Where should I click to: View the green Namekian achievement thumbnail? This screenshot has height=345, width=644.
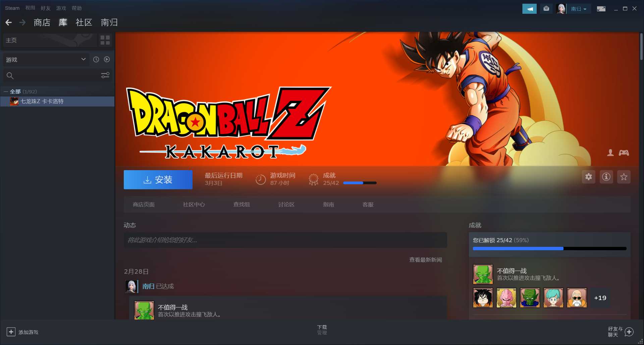tap(530, 297)
